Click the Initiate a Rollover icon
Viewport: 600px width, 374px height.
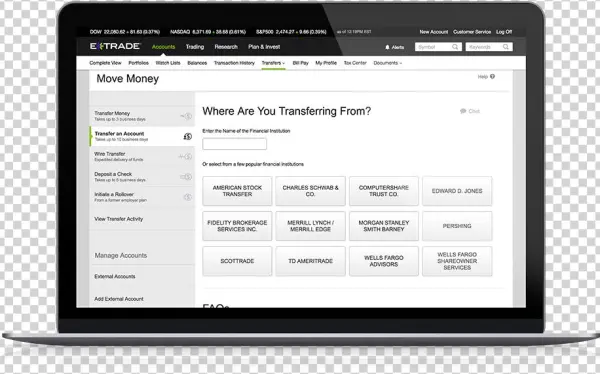188,197
